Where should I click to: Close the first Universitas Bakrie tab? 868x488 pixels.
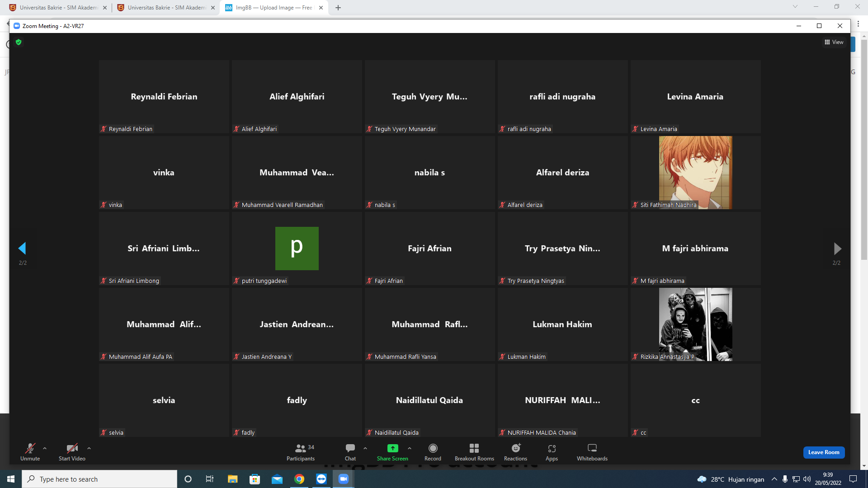tap(105, 8)
